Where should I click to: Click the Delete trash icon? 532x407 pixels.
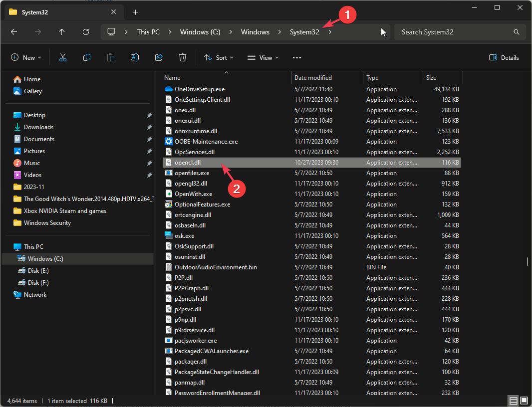click(x=183, y=58)
